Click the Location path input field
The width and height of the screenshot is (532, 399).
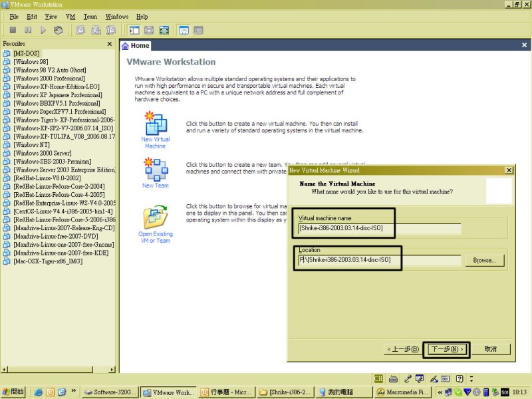(380, 260)
